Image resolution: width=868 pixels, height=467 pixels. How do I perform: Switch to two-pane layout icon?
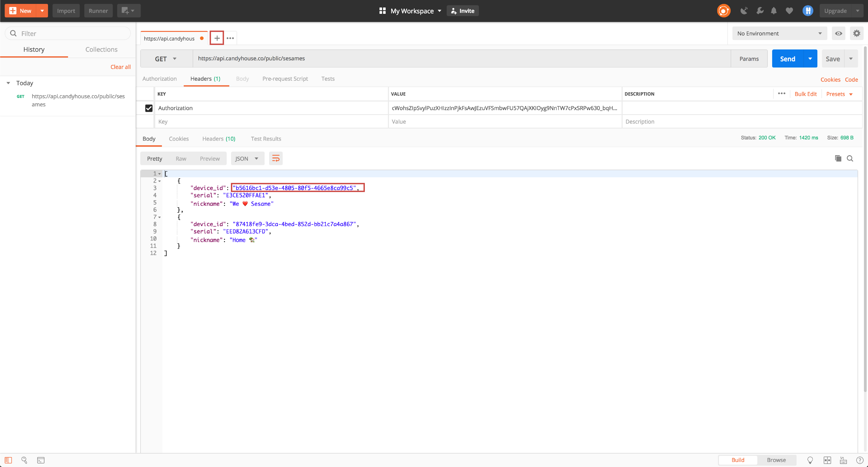point(827,460)
